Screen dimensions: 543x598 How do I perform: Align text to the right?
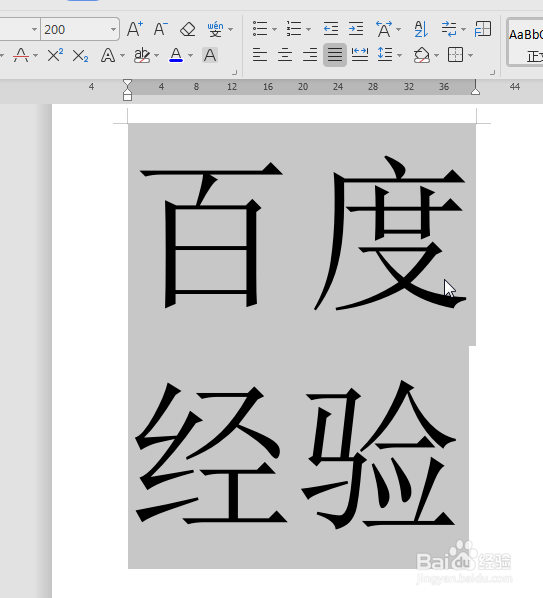(x=310, y=55)
